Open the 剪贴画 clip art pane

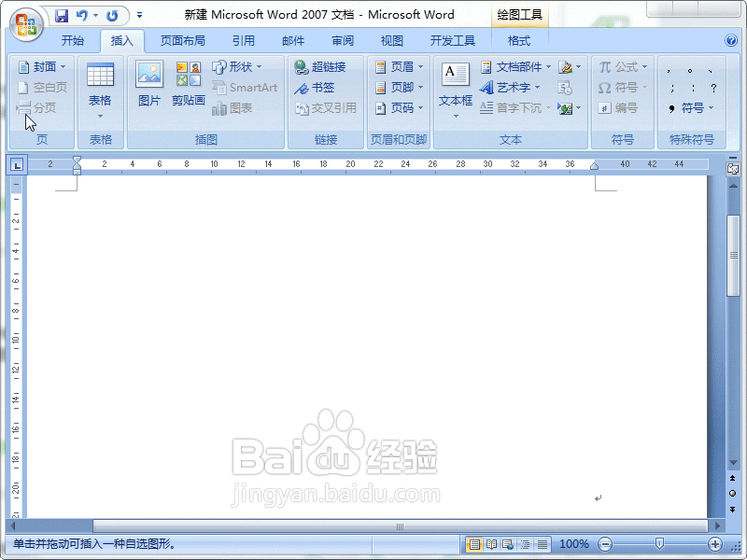pyautogui.click(x=189, y=83)
